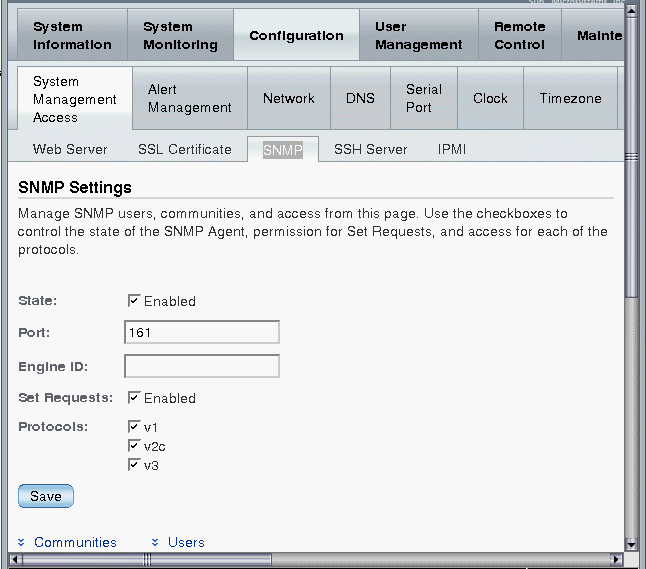The height and width of the screenshot is (569, 646).
Task: Click horizontal scrollbar left arrow
Action: pos(15,560)
